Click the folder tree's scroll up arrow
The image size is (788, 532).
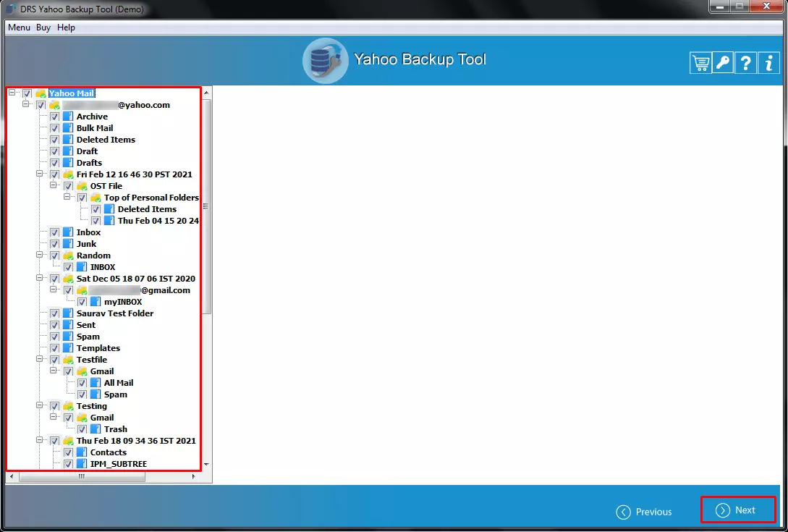[206, 93]
